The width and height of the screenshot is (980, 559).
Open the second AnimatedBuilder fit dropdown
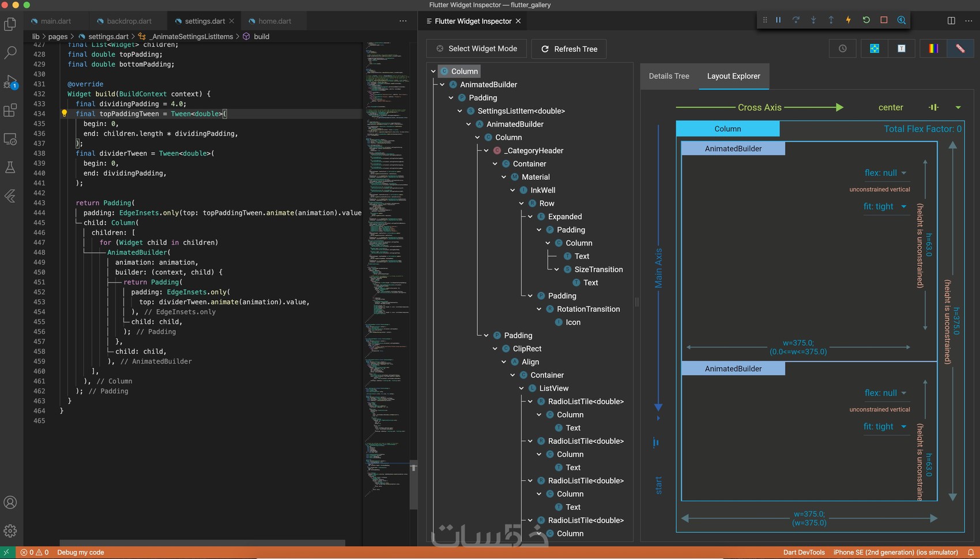click(885, 426)
